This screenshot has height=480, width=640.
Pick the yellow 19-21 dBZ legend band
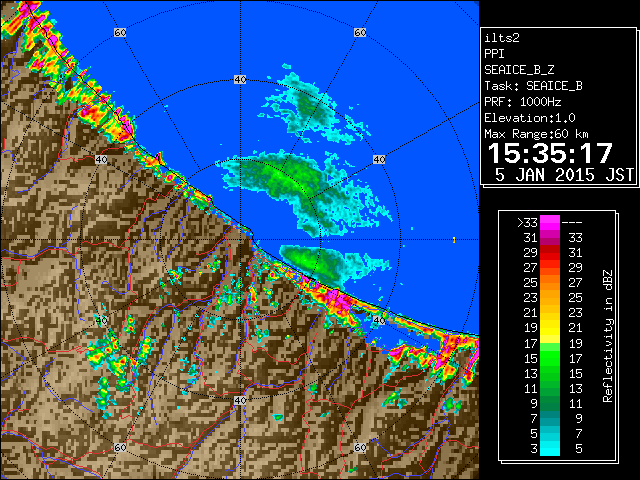click(550, 328)
